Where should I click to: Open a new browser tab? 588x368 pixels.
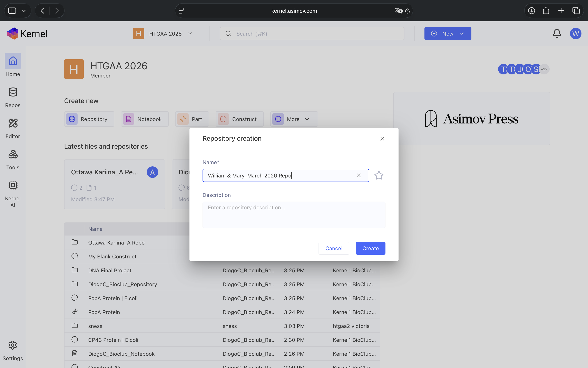pyautogui.click(x=561, y=11)
